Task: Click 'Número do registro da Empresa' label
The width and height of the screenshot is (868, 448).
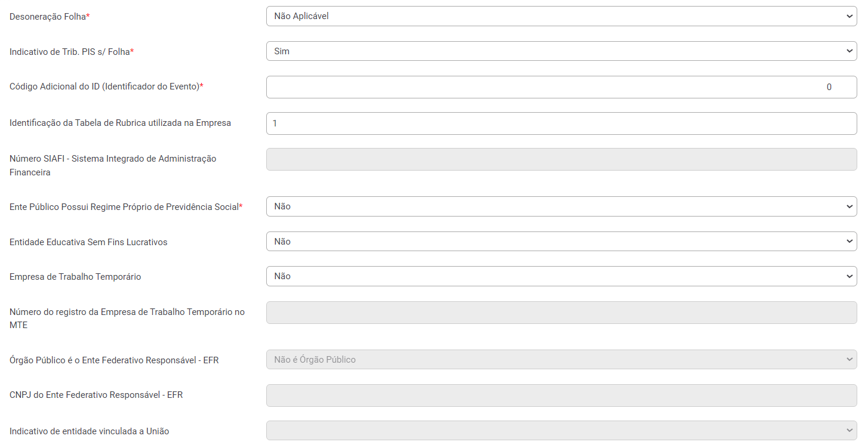Action: click(127, 319)
